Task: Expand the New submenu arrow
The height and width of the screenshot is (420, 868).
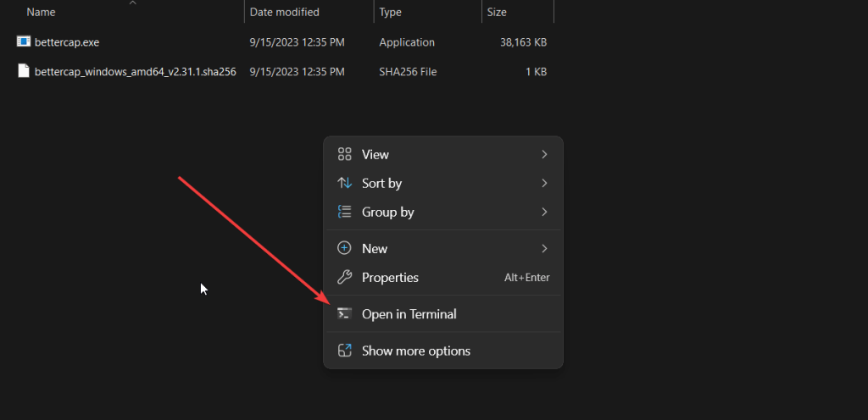Action: pos(544,248)
